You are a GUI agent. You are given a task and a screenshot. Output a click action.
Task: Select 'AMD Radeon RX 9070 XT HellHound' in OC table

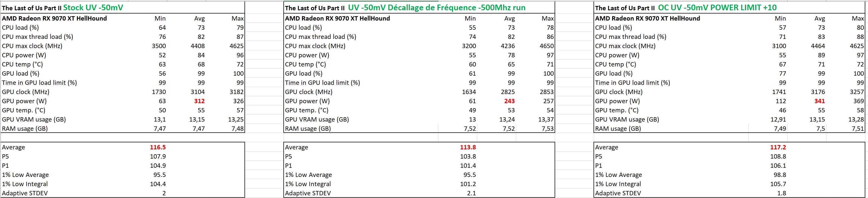pos(647,19)
